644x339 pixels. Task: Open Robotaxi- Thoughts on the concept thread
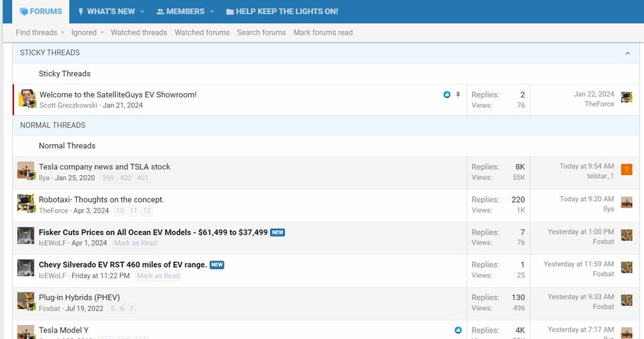point(102,200)
